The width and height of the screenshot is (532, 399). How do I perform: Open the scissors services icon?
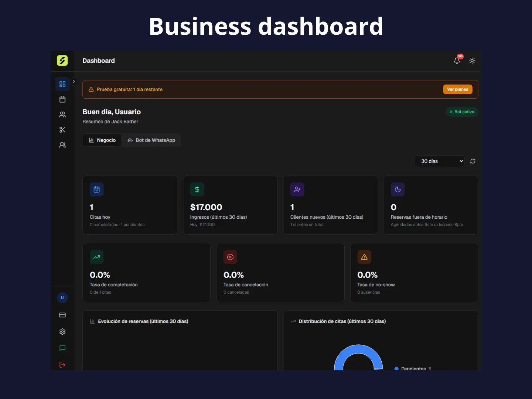[62, 130]
